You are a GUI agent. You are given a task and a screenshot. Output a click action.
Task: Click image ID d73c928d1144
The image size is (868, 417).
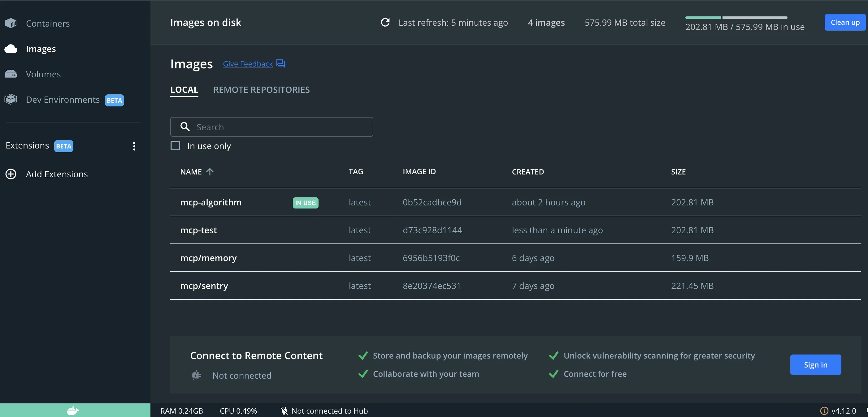[432, 230]
